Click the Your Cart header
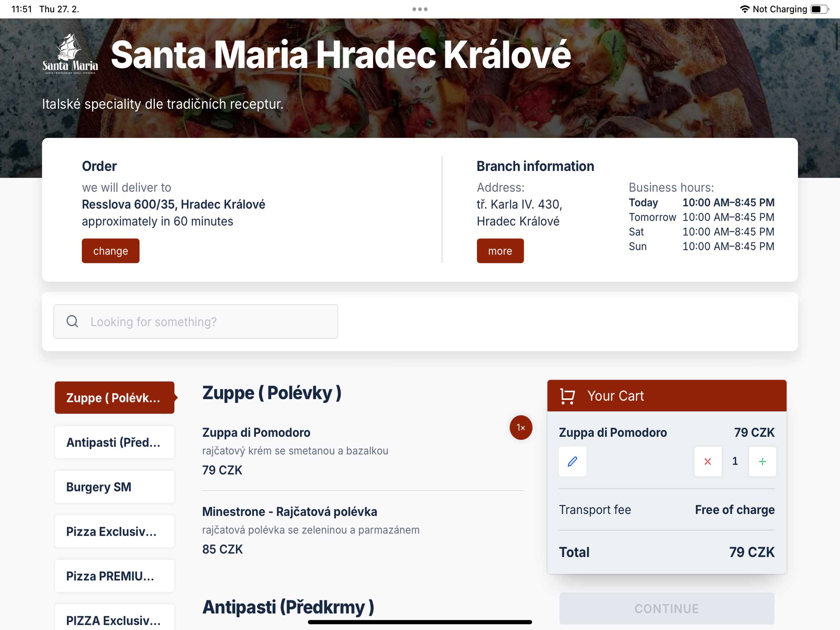The image size is (840, 630). coord(667,396)
